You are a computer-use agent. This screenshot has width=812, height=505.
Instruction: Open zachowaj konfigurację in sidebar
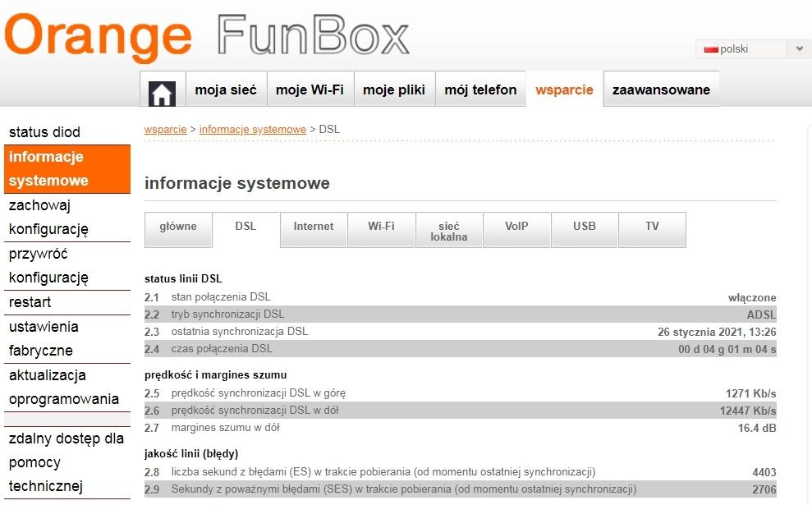click(67, 218)
